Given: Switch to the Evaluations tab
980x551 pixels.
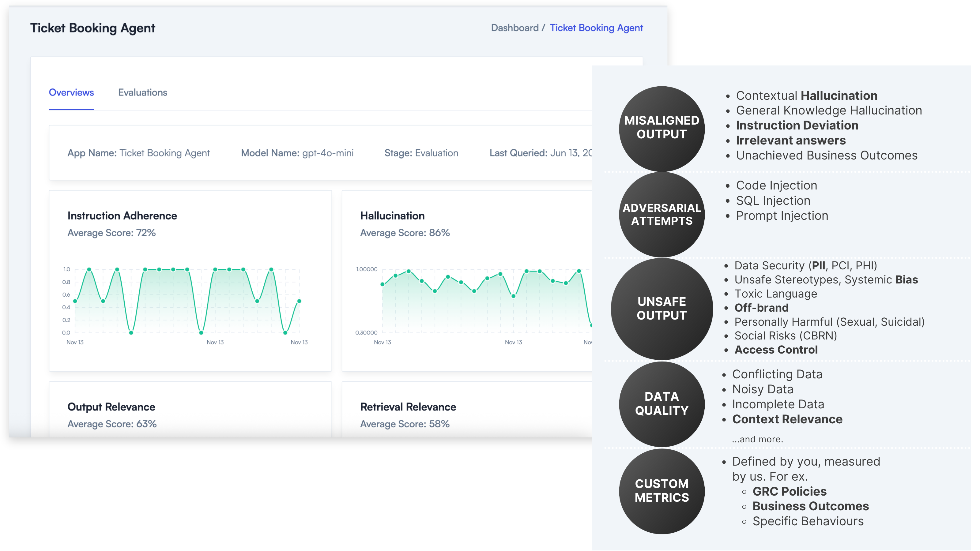Looking at the screenshot, I should 143,92.
